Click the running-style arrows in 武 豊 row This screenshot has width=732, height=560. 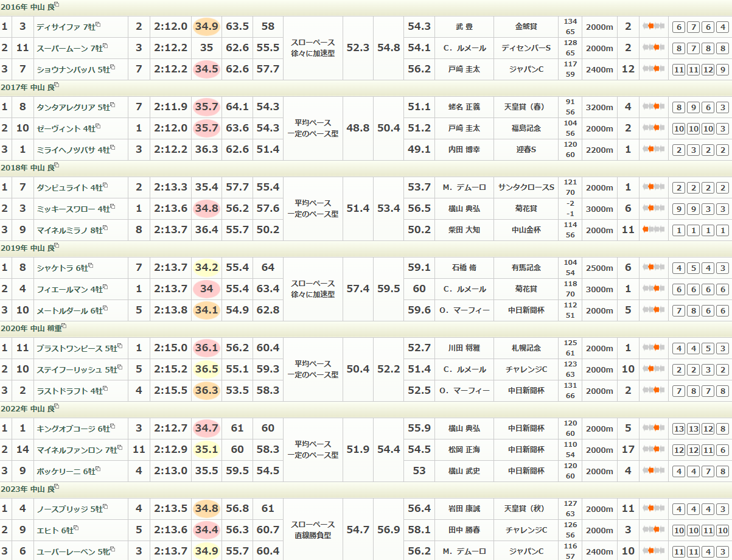coord(653,26)
